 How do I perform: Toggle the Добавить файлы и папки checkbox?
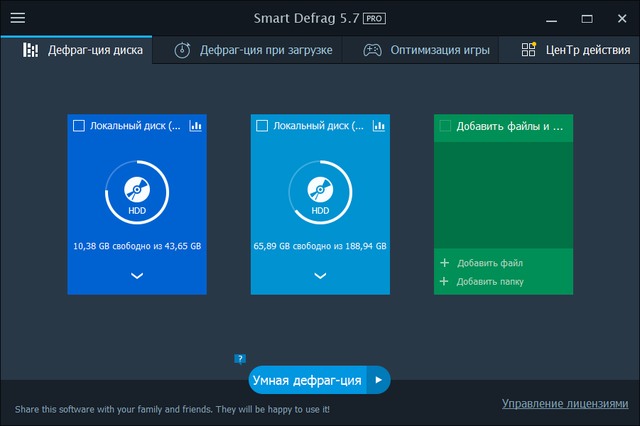pyautogui.click(x=445, y=126)
